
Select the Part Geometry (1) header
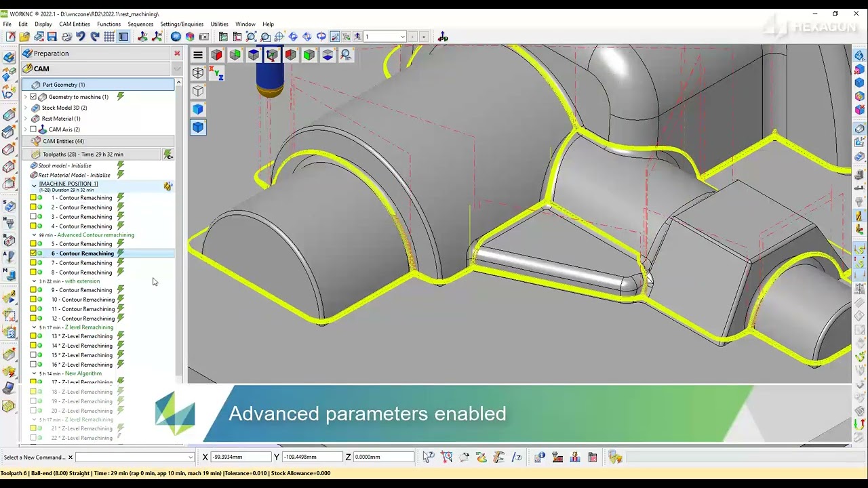pyautogui.click(x=98, y=85)
